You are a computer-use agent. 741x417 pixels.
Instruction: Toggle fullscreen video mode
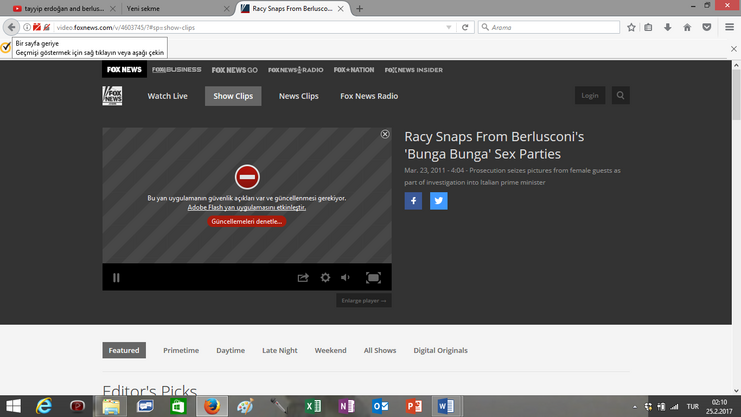coord(373,278)
